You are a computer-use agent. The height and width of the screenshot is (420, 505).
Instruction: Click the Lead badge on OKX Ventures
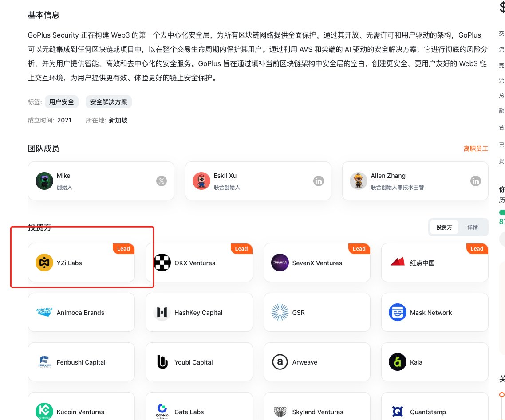click(241, 248)
